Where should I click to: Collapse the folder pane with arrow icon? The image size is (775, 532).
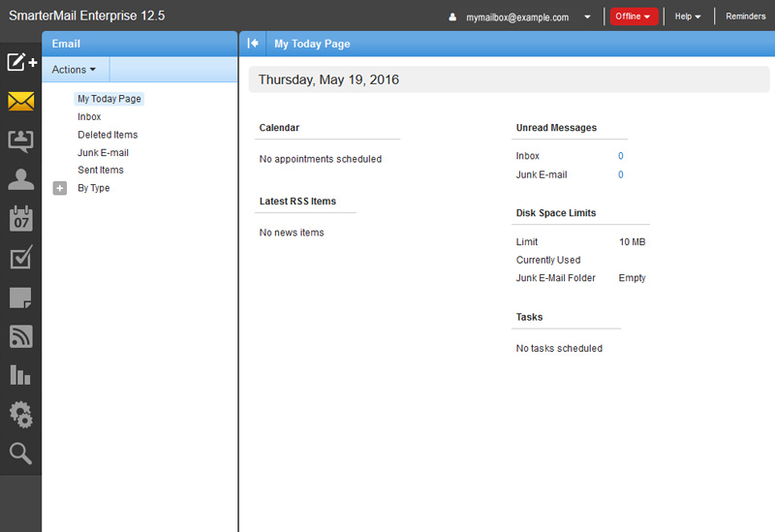click(253, 44)
